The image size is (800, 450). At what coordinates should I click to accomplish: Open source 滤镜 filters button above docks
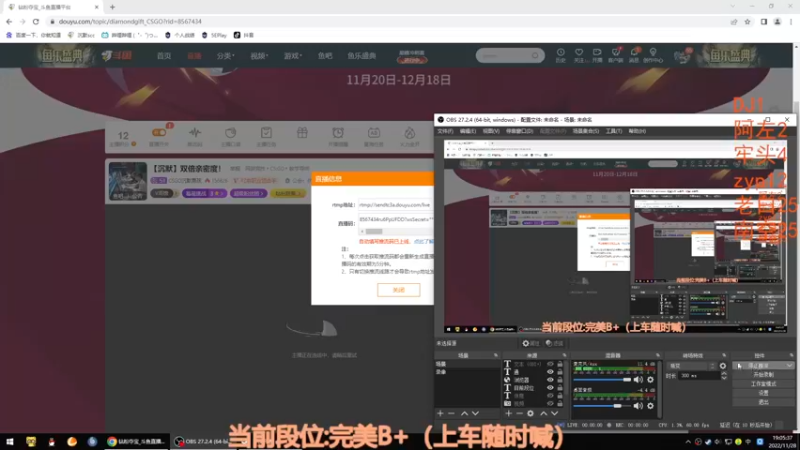click(x=554, y=343)
